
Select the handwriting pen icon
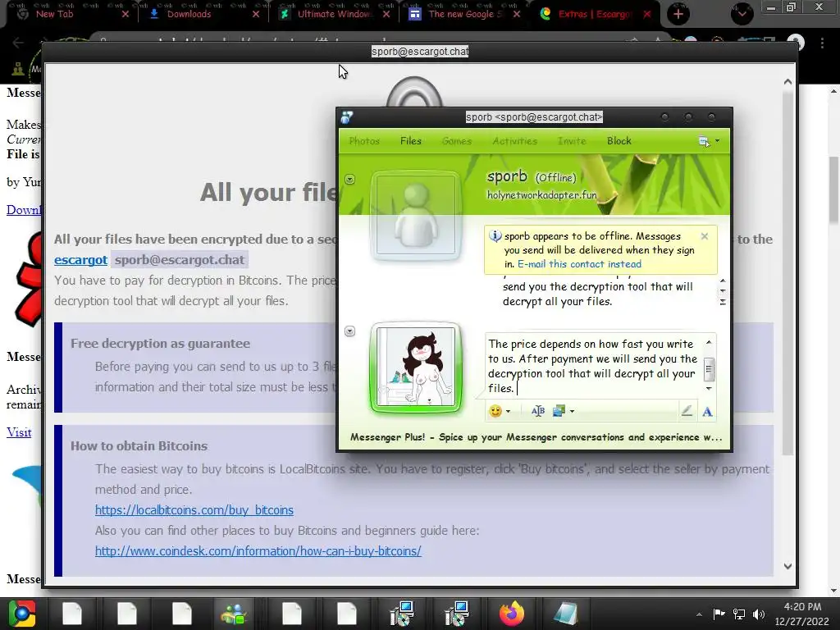[687, 411]
